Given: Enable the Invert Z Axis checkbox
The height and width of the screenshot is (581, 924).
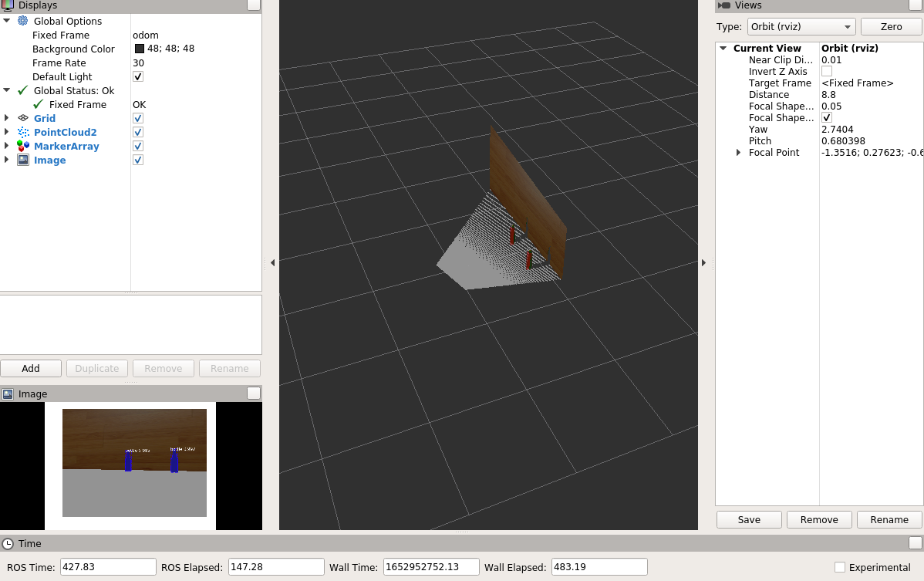Looking at the screenshot, I should pyautogui.click(x=826, y=71).
